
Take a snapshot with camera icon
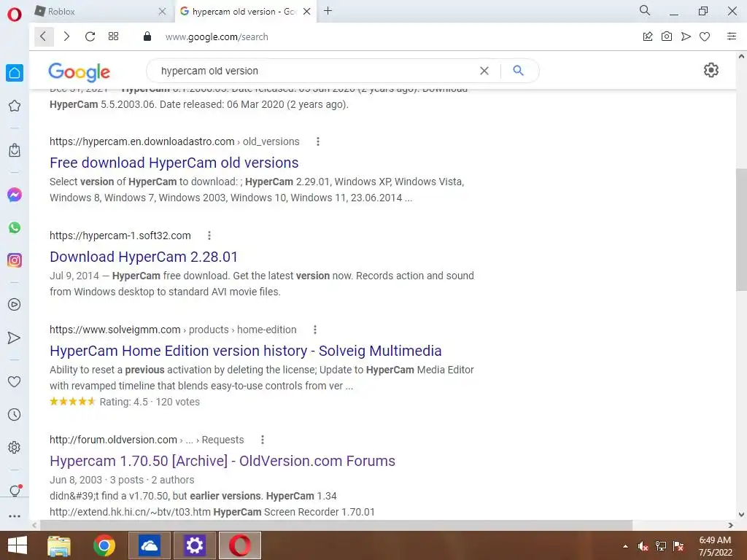point(667,36)
